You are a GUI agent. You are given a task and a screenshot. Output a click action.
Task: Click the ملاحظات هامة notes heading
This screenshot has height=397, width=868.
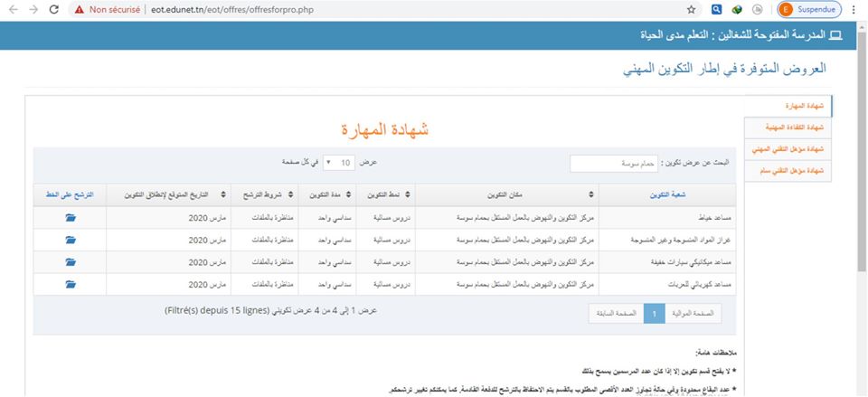coord(714,352)
